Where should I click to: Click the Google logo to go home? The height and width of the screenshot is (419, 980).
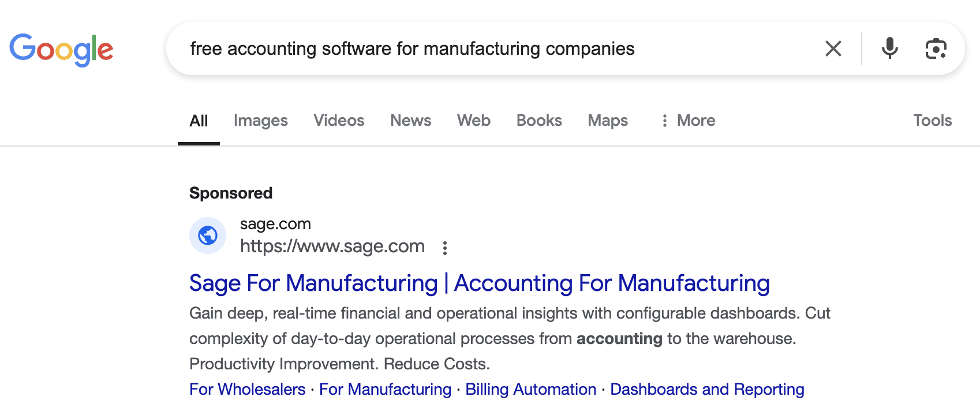tap(61, 49)
